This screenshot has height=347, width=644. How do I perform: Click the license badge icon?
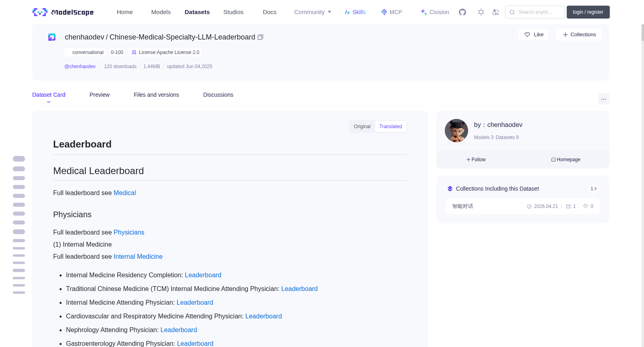(x=134, y=52)
